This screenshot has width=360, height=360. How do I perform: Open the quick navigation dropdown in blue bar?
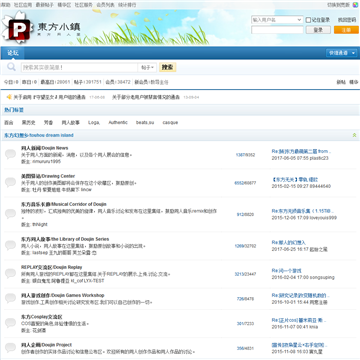coord(342,53)
